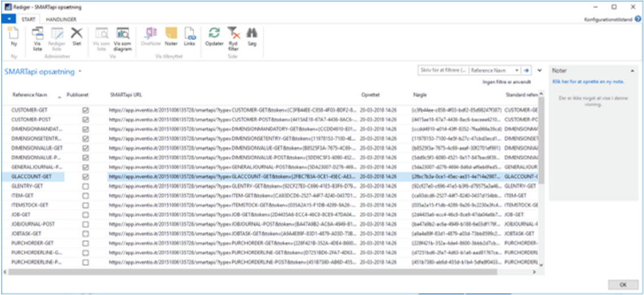Click link to create a new note
644x295 pixels.
pyautogui.click(x=588, y=82)
